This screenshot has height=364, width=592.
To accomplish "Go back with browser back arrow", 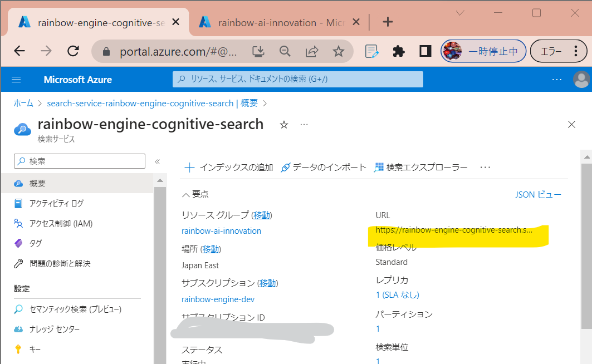I will (19, 51).
